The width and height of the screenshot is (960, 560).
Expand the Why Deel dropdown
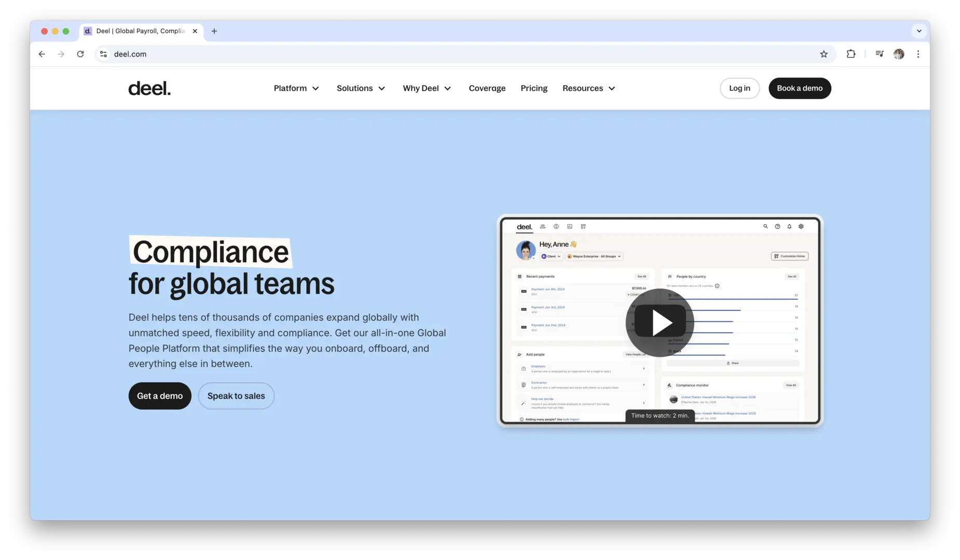coord(427,88)
